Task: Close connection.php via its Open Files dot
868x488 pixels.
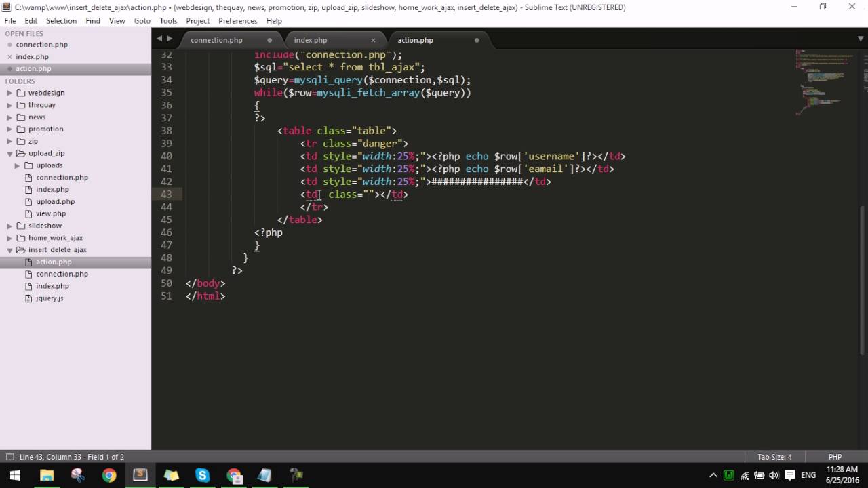Action: click(x=9, y=45)
